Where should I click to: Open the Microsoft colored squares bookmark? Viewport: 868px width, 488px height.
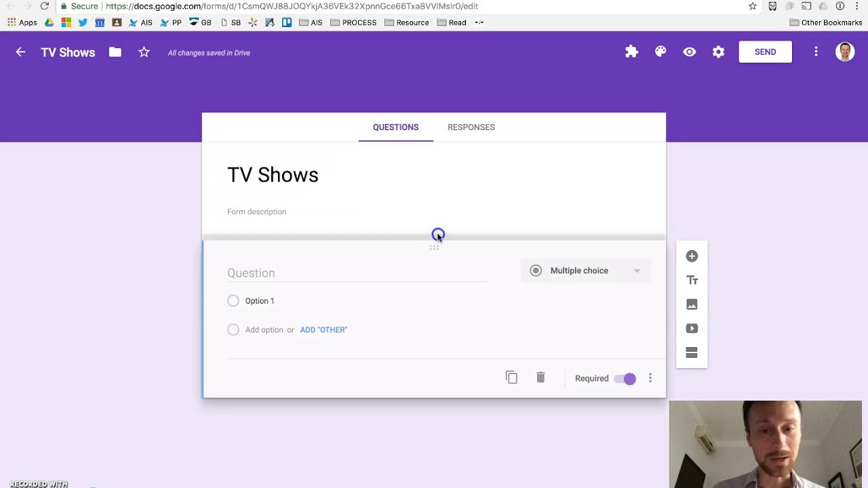click(66, 22)
